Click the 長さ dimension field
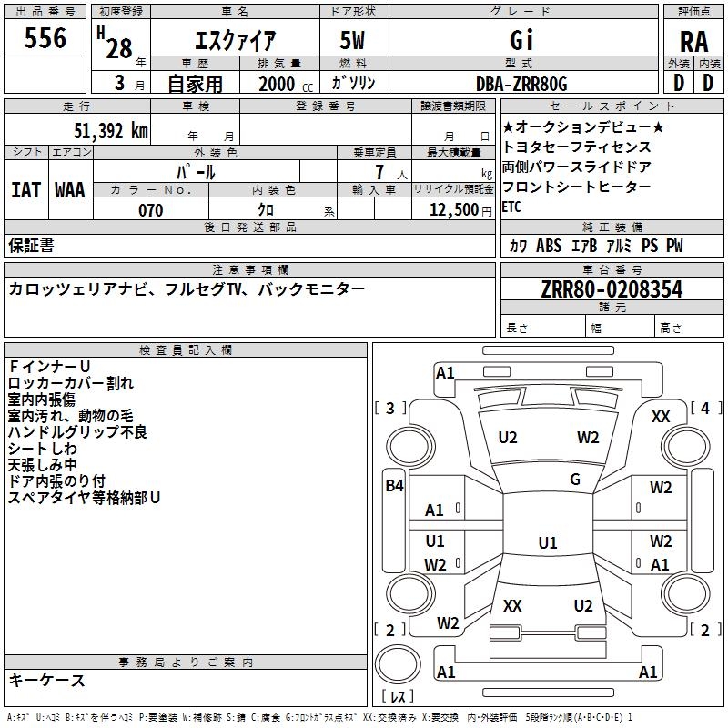This screenshot has width=728, height=728. [x=542, y=327]
